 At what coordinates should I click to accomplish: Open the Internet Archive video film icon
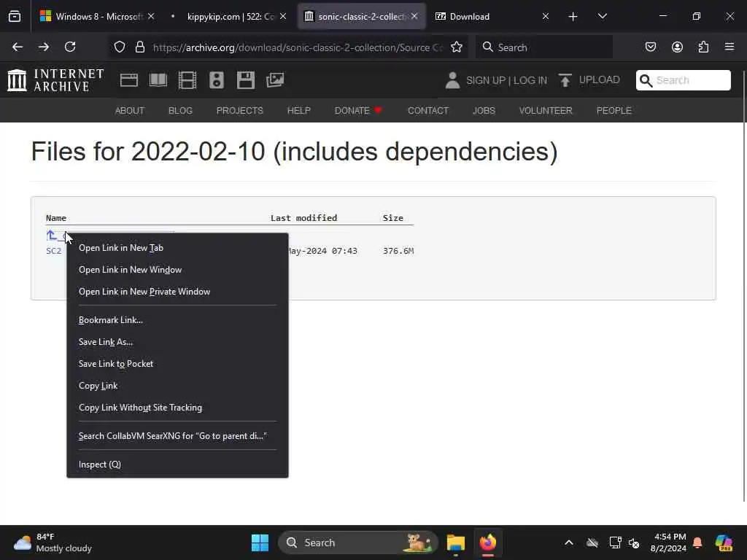(x=187, y=80)
